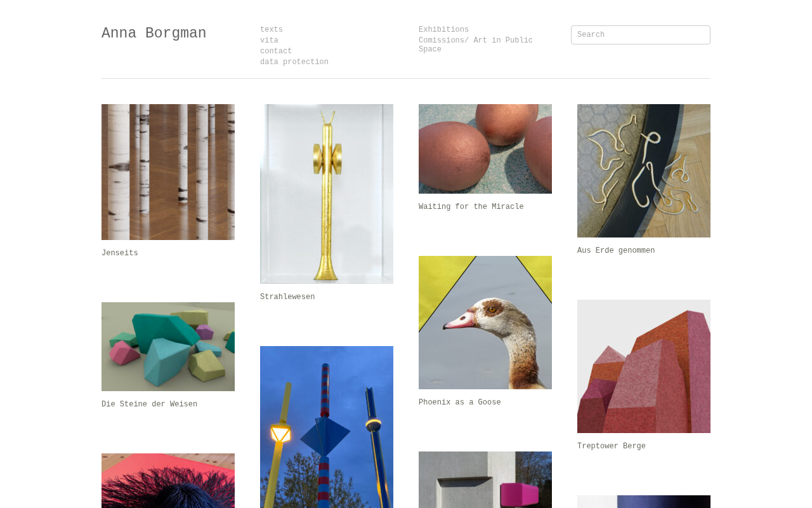The width and height of the screenshot is (812, 508).
Task: Open the Treptower Berge caption link
Action: (x=612, y=446)
